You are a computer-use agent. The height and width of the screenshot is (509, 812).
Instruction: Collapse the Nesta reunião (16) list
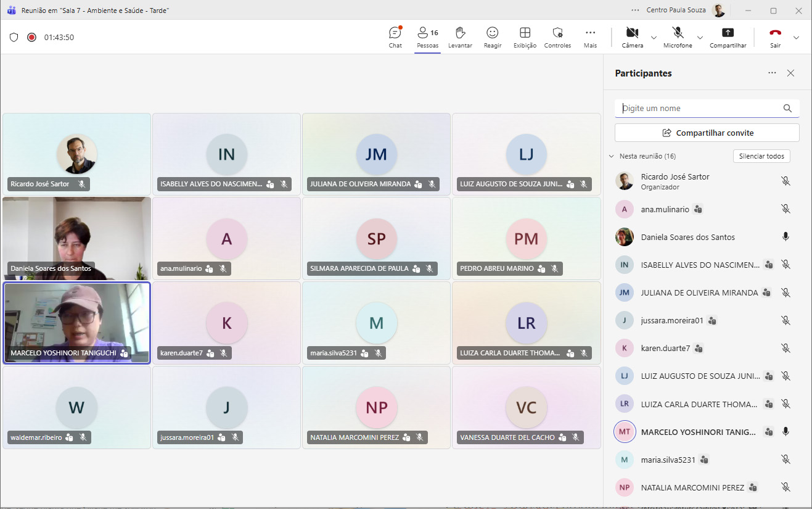pyautogui.click(x=612, y=156)
